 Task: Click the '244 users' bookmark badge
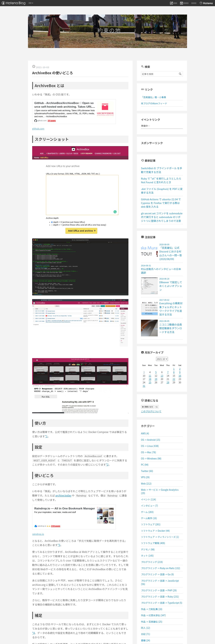(56, 526)
